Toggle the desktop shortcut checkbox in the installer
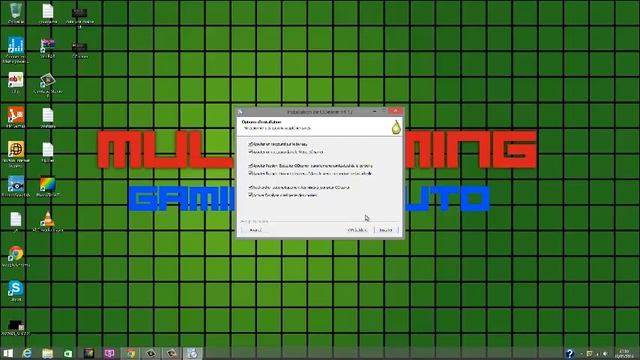The width and height of the screenshot is (640, 360). coord(251,144)
